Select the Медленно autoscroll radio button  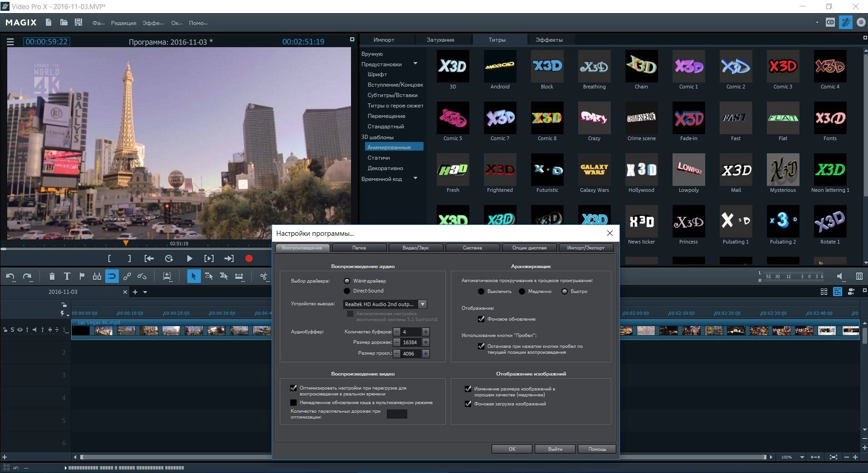click(x=522, y=292)
